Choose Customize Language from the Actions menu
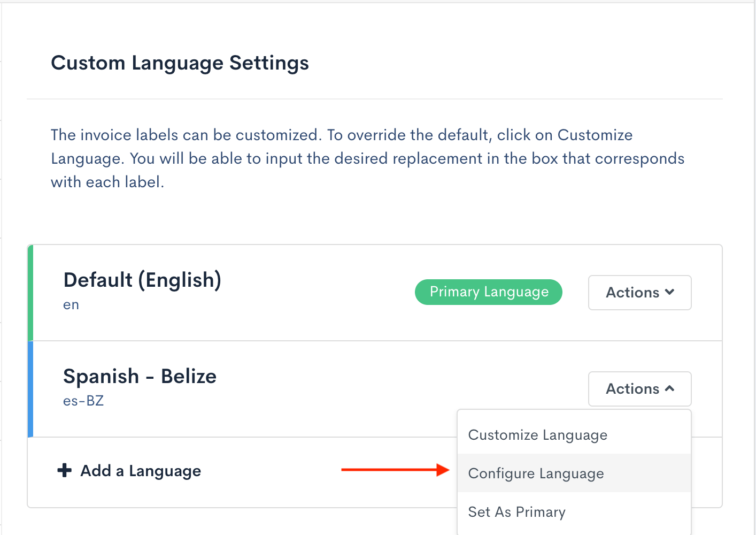 tap(537, 435)
